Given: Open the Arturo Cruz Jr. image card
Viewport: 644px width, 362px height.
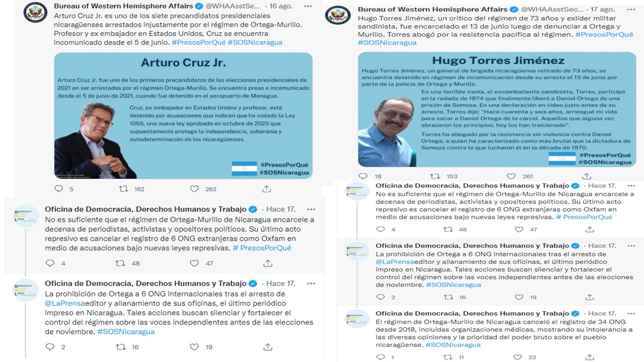Looking at the screenshot, I should click(x=183, y=115).
